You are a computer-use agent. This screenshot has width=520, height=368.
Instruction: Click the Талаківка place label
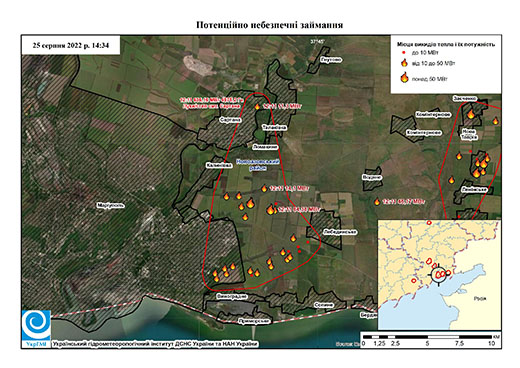pos(274,128)
